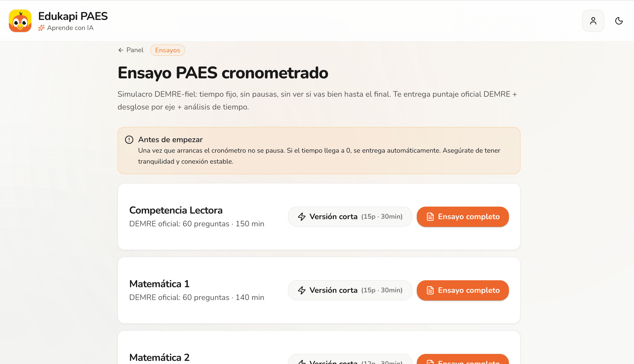The image size is (634, 364).
Task: Click the Matemática 2 heading
Action: (159, 357)
